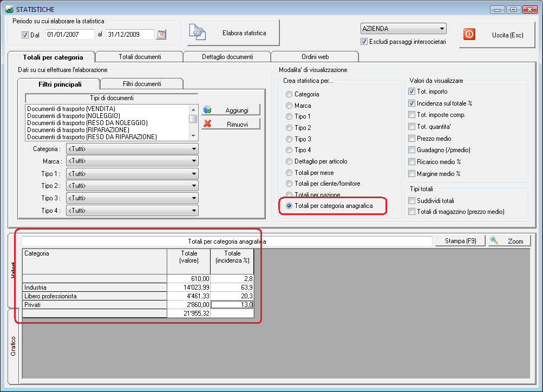Uncheck Incidenza sul totale % option
The width and height of the screenshot is (543, 392).
[412, 103]
